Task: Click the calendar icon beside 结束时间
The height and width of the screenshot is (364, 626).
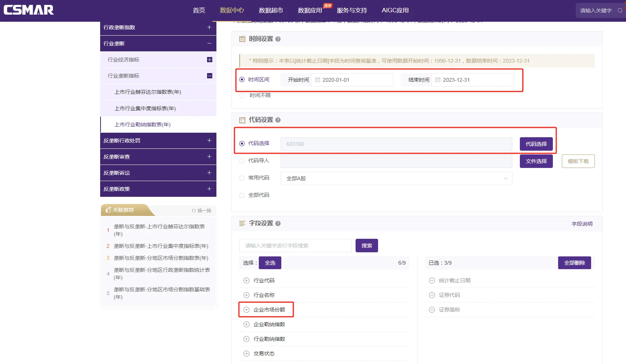Action: point(438,79)
